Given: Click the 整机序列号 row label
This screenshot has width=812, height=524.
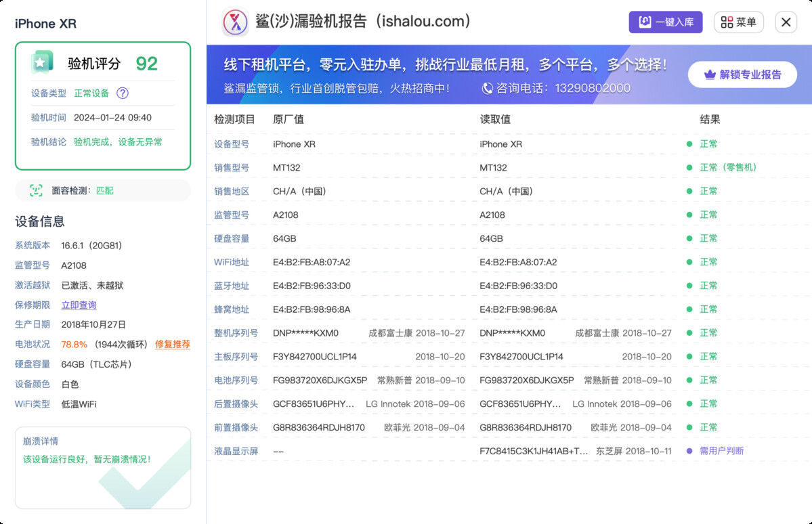Looking at the screenshot, I should tap(236, 333).
